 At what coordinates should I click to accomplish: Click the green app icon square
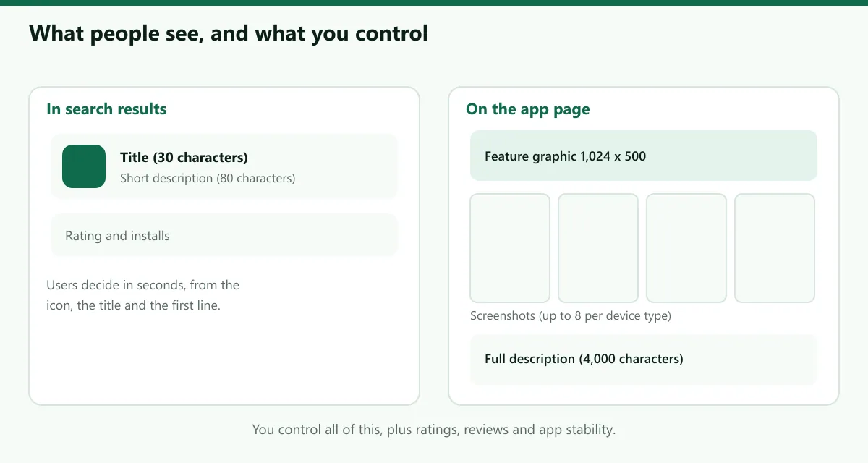(x=84, y=166)
